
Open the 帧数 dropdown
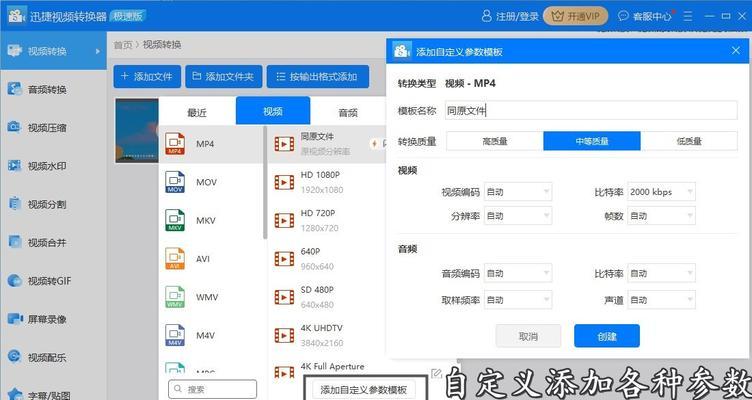[x=661, y=216]
